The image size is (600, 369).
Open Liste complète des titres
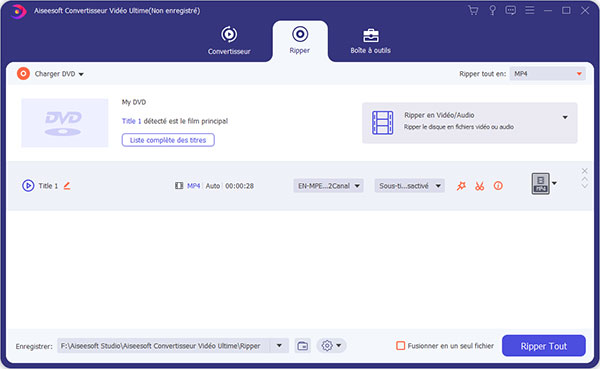(168, 140)
